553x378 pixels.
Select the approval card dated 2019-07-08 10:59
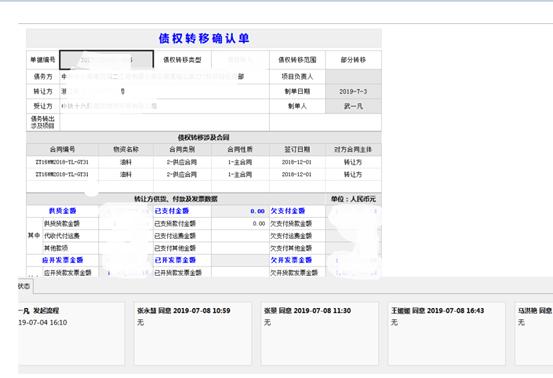tap(193, 333)
